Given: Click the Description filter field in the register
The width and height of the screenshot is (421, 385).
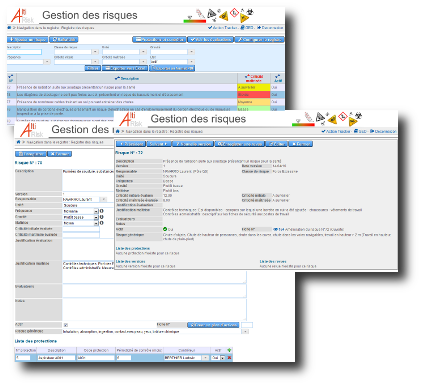Looking at the screenshot, I should [24, 52].
